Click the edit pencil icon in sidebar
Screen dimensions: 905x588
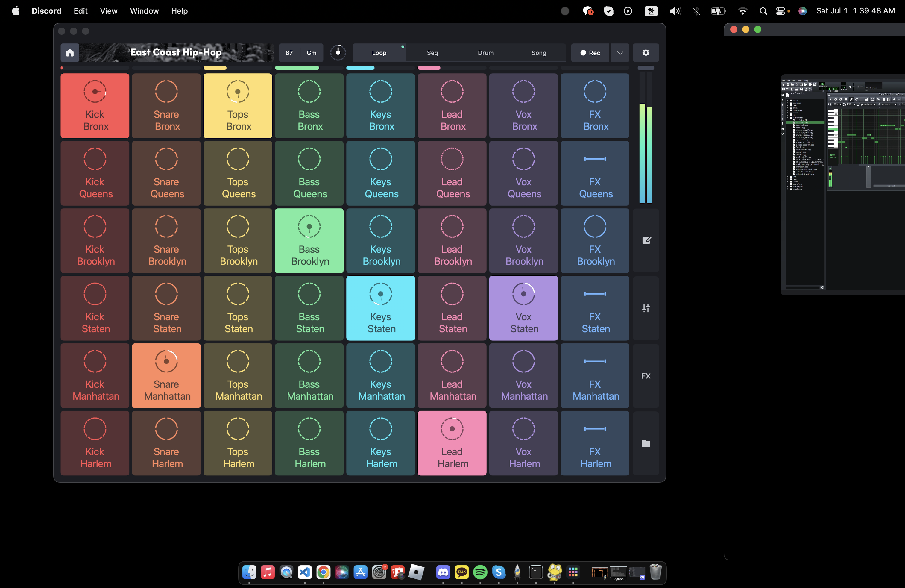pyautogui.click(x=646, y=240)
